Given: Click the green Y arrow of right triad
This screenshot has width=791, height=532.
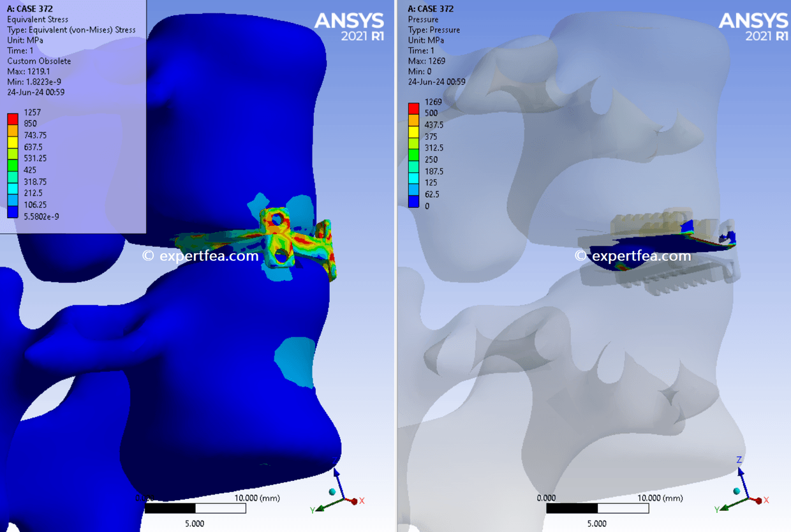Looking at the screenshot, I should (724, 507).
